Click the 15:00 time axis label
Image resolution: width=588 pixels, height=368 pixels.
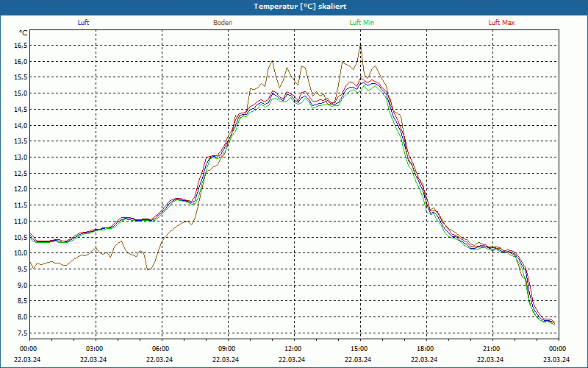359,349
